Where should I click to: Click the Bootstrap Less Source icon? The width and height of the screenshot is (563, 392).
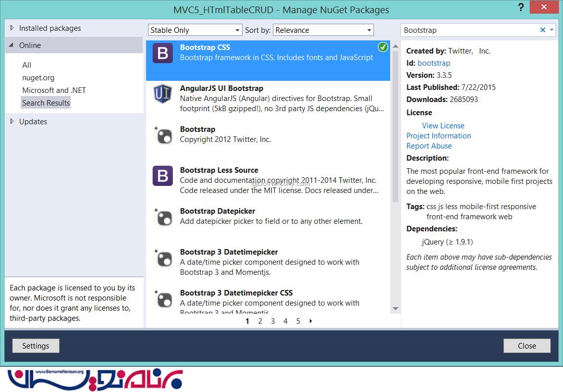pos(163,176)
